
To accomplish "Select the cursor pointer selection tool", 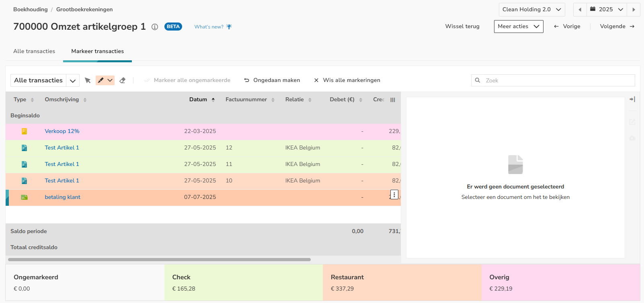I will pyautogui.click(x=88, y=80).
